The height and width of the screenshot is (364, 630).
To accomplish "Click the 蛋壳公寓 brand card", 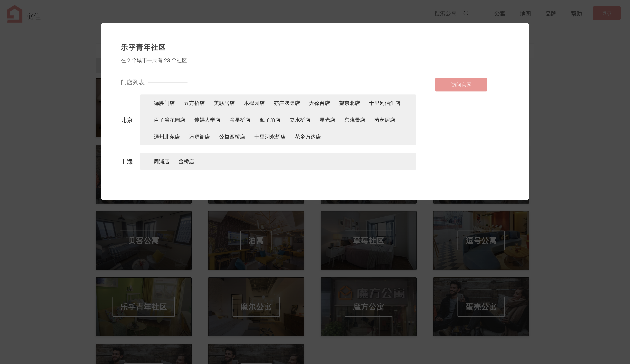I will pos(481,307).
